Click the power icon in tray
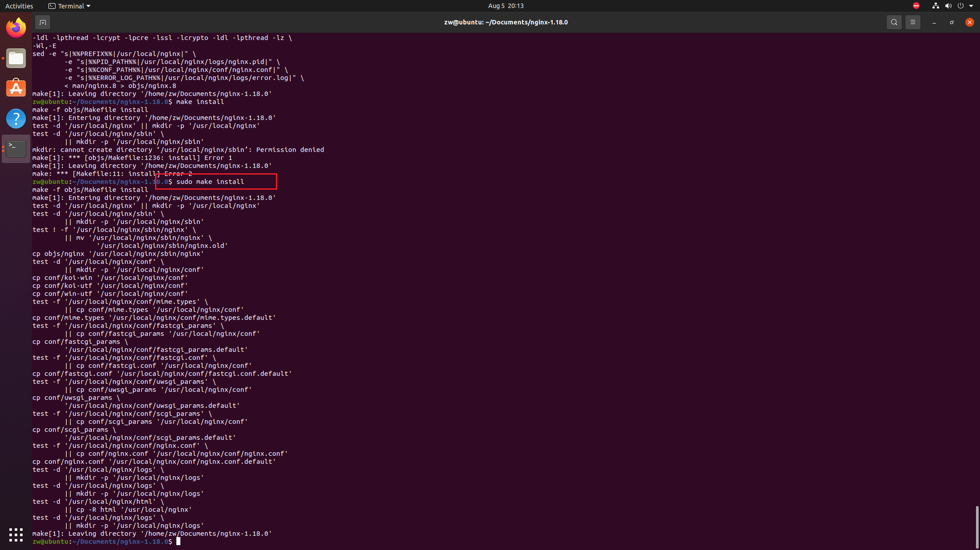 960,6
